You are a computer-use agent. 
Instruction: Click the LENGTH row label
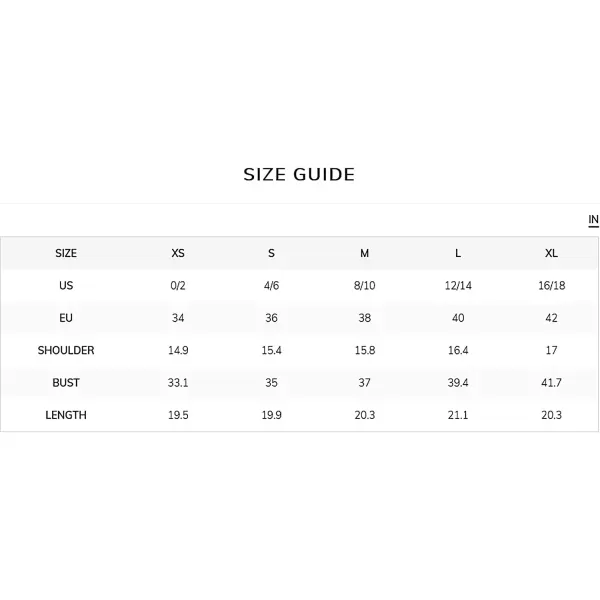pos(66,415)
